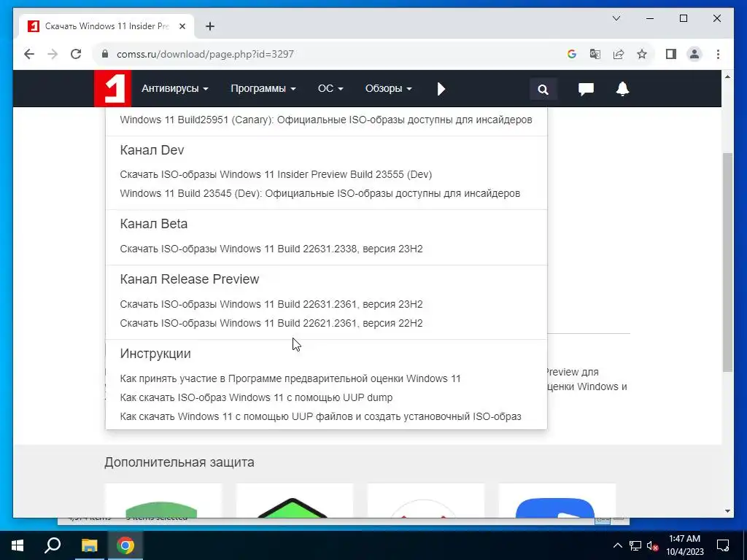Toggle the Chrome side panel icon
The height and width of the screenshot is (560, 747).
[x=671, y=54]
